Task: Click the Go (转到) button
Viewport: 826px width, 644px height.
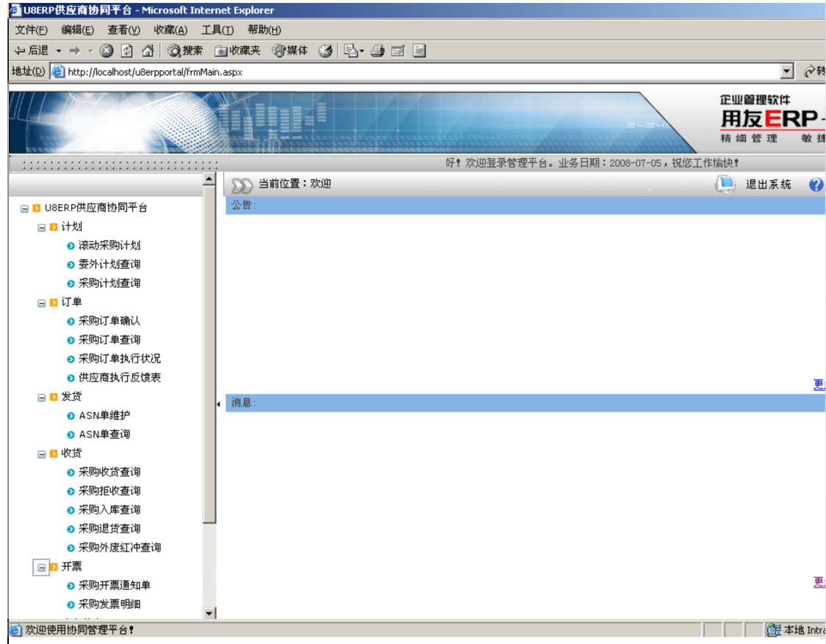Action: coord(814,71)
